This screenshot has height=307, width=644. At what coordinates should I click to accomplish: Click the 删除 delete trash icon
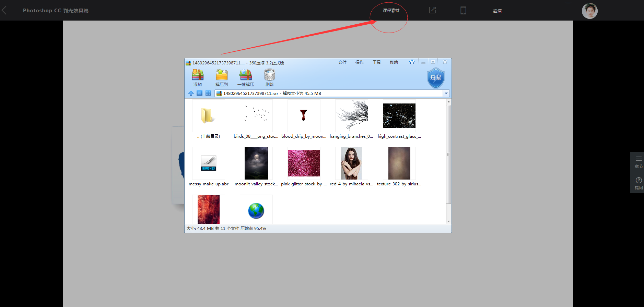[270, 78]
